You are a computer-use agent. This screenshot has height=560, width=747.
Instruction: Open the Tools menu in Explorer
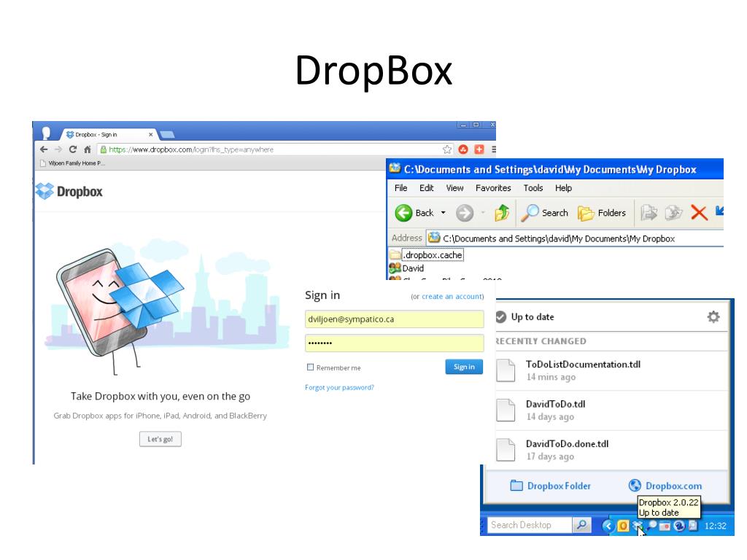(533, 188)
